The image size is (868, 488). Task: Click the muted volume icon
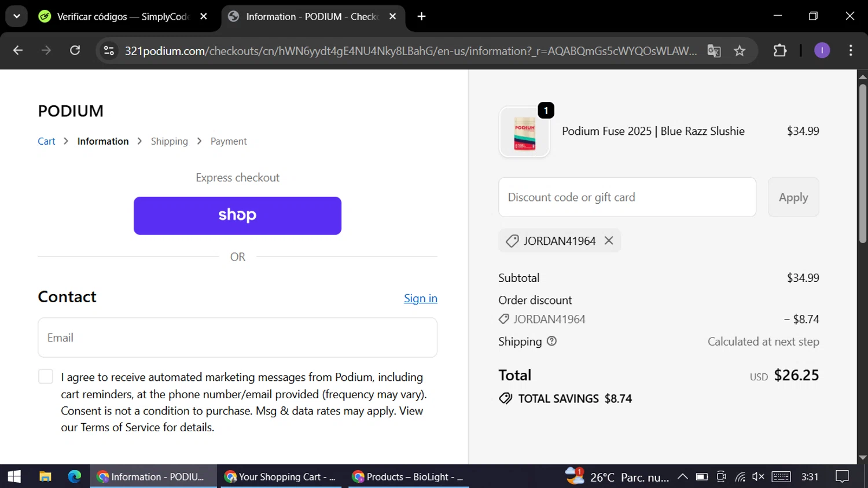pos(758,476)
